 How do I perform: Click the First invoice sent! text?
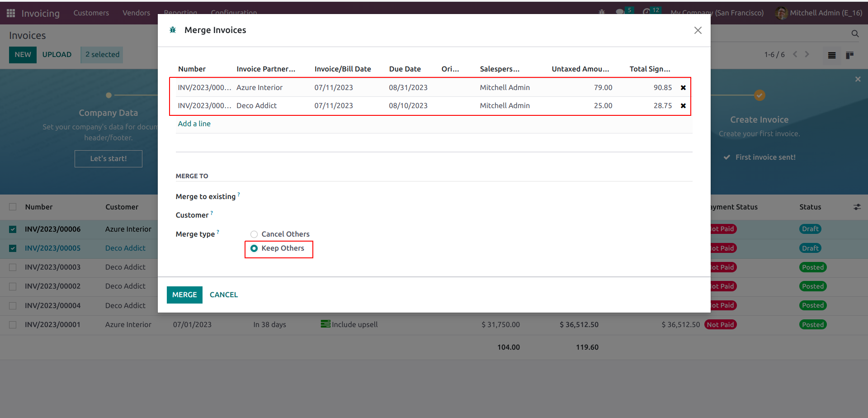[x=765, y=157]
